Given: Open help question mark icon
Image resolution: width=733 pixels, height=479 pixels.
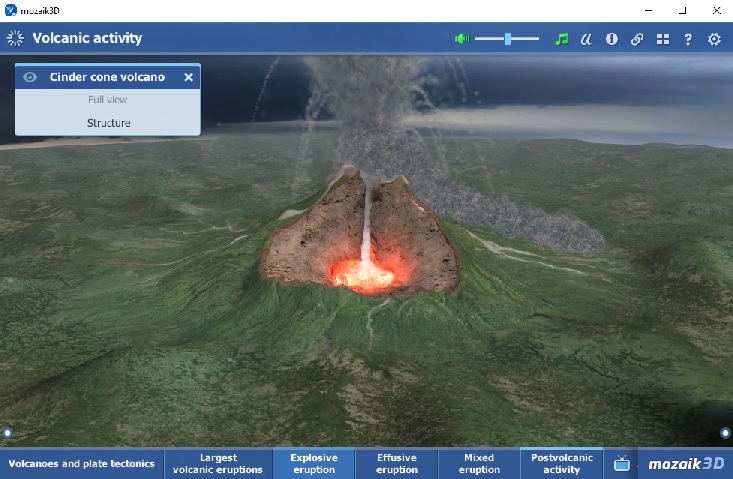Looking at the screenshot, I should 688,39.
